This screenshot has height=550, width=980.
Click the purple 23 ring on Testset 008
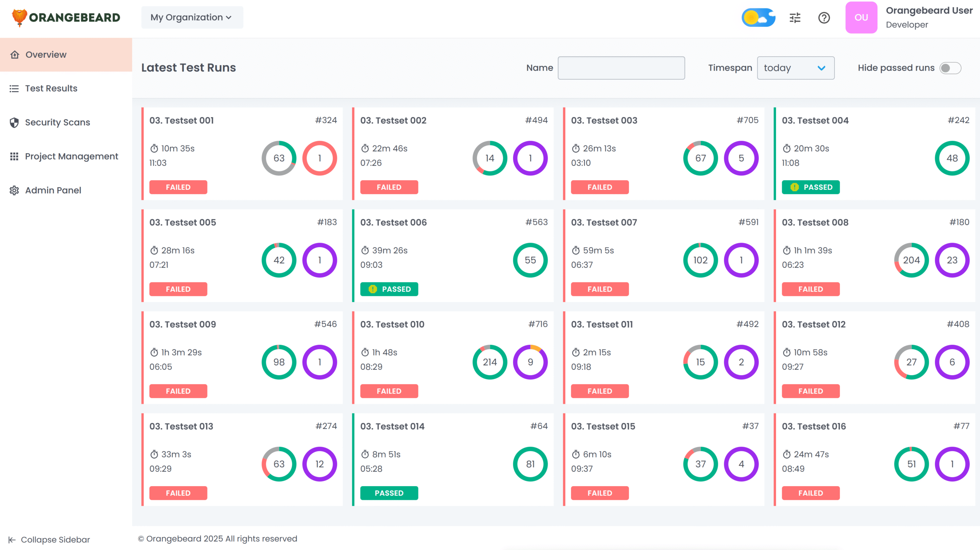pos(952,260)
